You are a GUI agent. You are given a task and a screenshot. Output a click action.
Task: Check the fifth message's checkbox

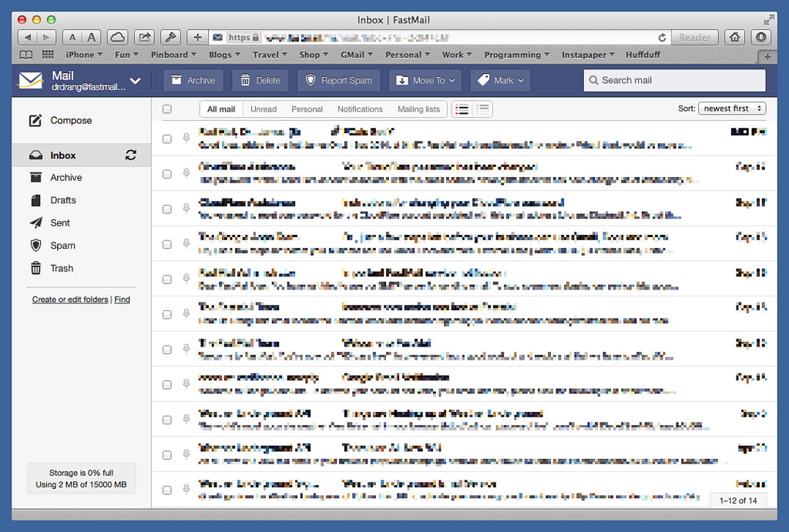tap(167, 279)
